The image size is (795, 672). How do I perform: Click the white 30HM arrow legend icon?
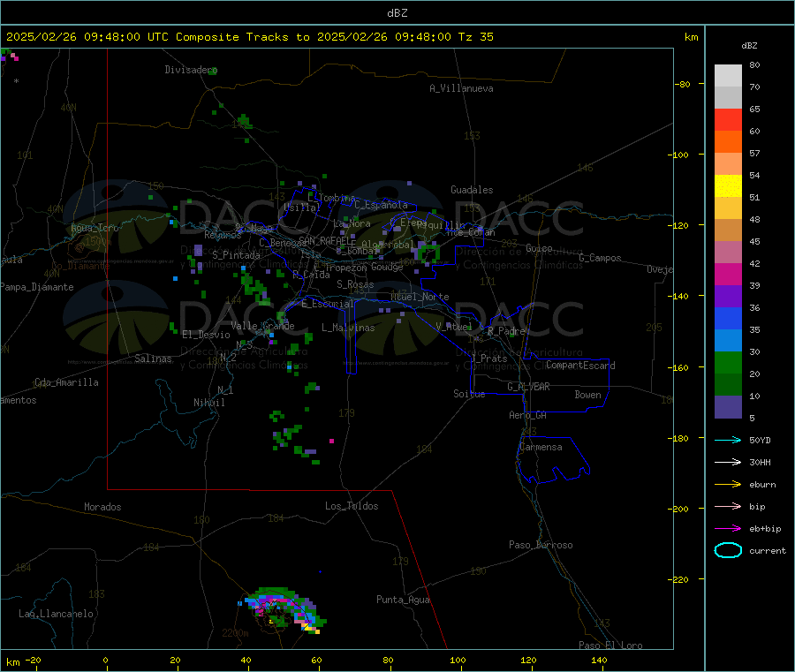(x=728, y=462)
